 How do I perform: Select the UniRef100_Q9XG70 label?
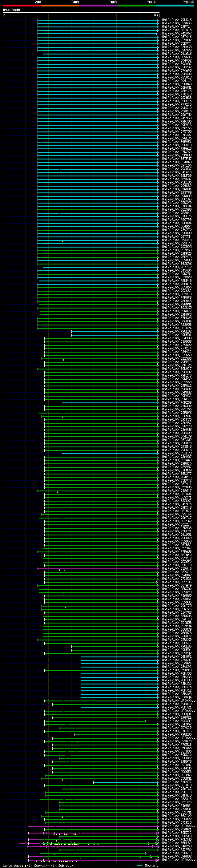coord(176,741)
